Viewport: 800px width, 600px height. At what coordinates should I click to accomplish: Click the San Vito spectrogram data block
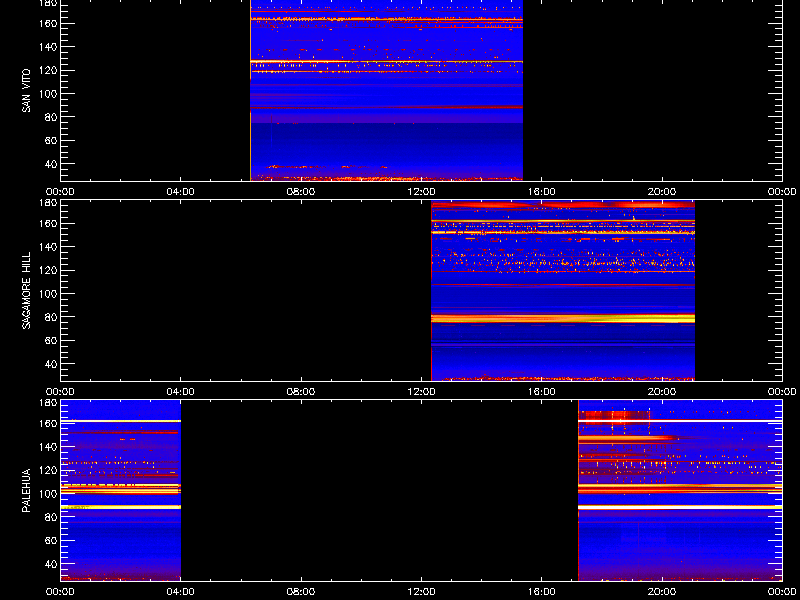387,90
